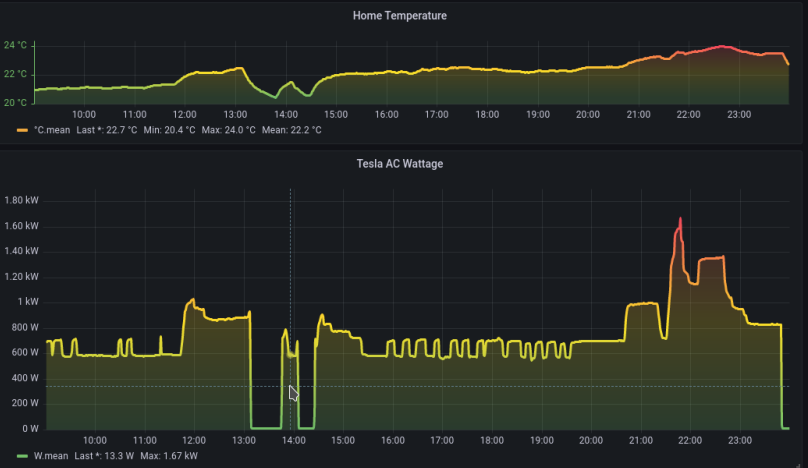808x468 pixels.
Task: Click the 1.80 kW label on the wattage axis
Action: [x=21, y=200]
